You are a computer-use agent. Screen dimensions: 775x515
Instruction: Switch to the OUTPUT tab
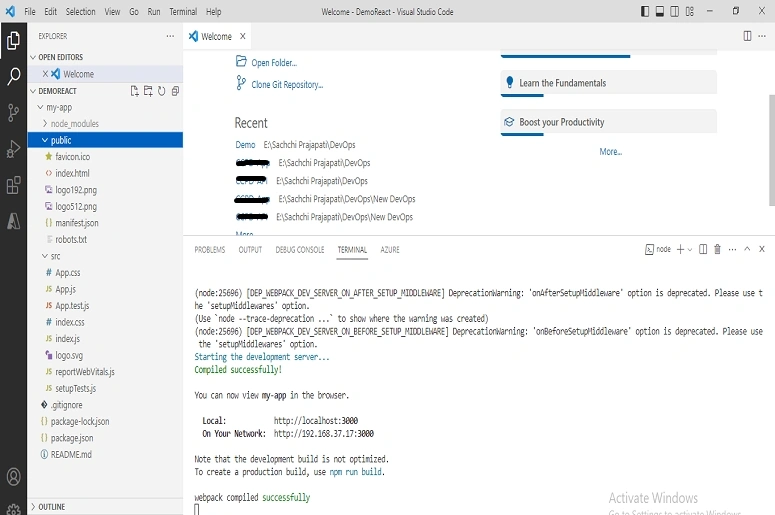[x=250, y=250]
